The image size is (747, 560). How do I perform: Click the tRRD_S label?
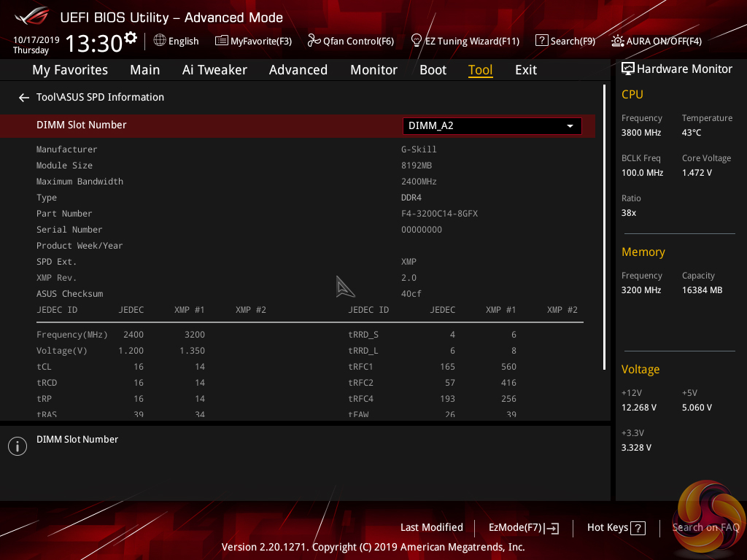pos(363,335)
